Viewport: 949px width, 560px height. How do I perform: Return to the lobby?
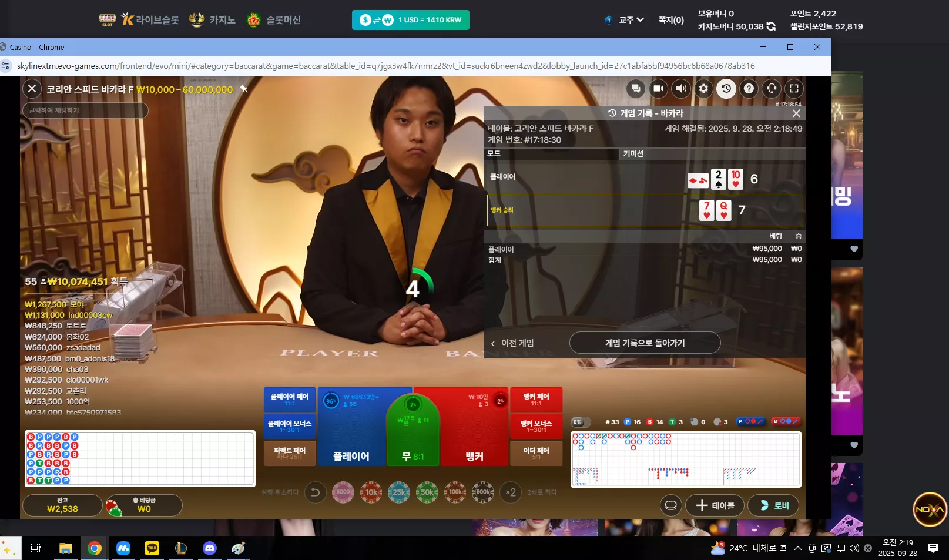tap(773, 505)
